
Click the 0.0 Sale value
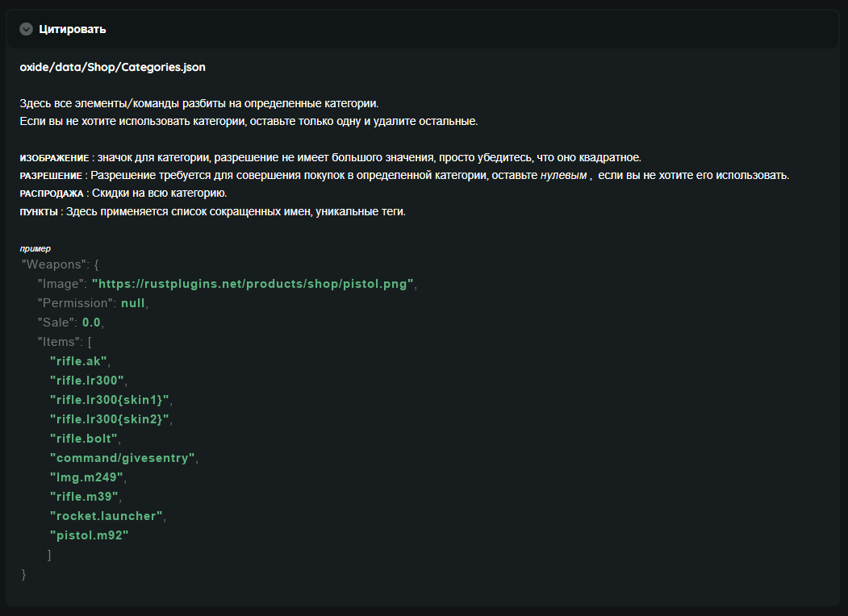click(91, 323)
